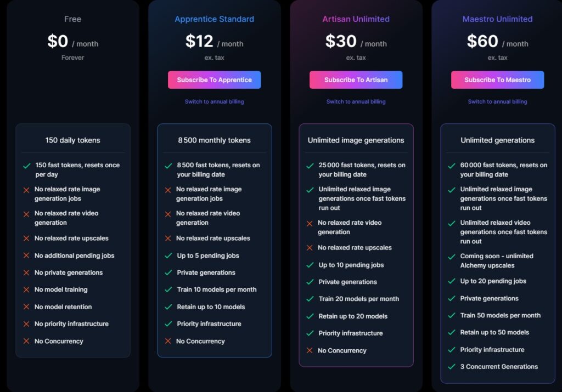Click red X beside No Concurrency in Apprentice plan
This screenshot has height=392, width=562.
click(168, 341)
